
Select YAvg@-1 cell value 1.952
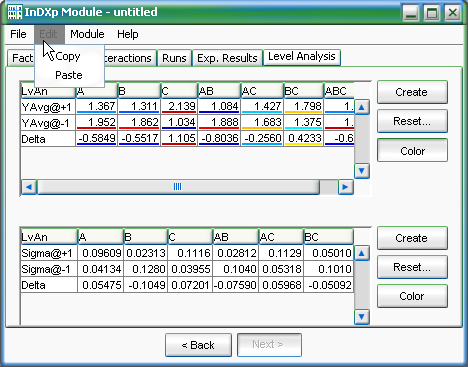[x=97, y=123]
